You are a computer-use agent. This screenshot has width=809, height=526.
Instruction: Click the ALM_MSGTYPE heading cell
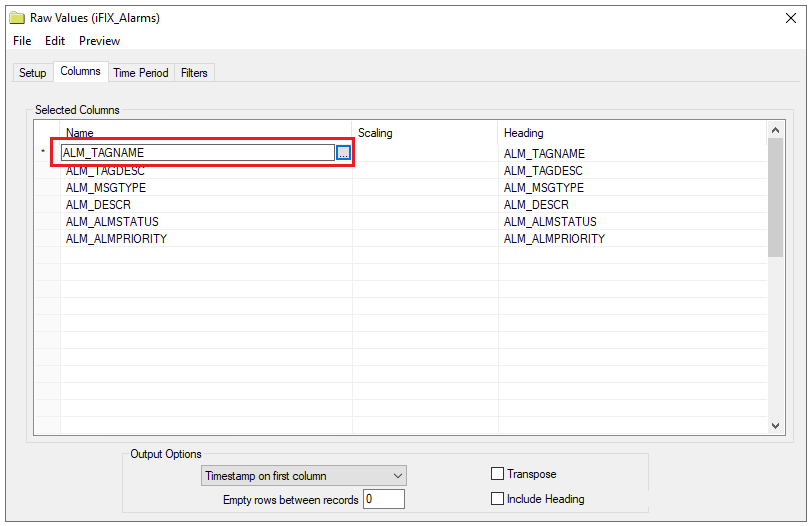[633, 187]
